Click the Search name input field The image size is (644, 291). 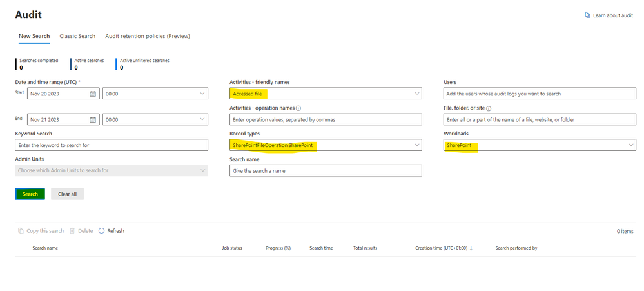326,170
